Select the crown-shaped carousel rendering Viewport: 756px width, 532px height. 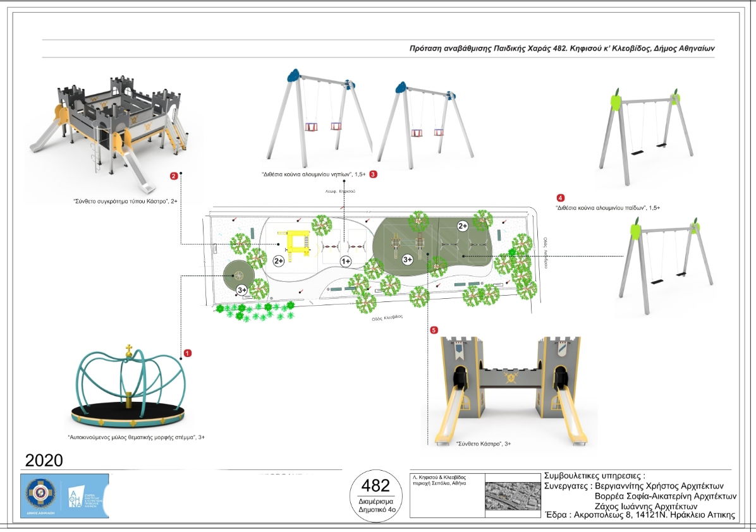[x=128, y=387]
